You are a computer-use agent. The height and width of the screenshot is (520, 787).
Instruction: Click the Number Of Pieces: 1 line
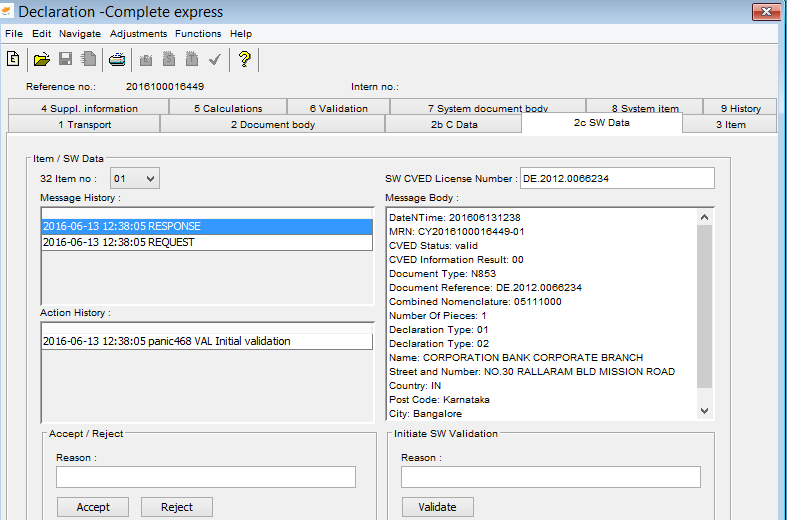click(x=438, y=316)
